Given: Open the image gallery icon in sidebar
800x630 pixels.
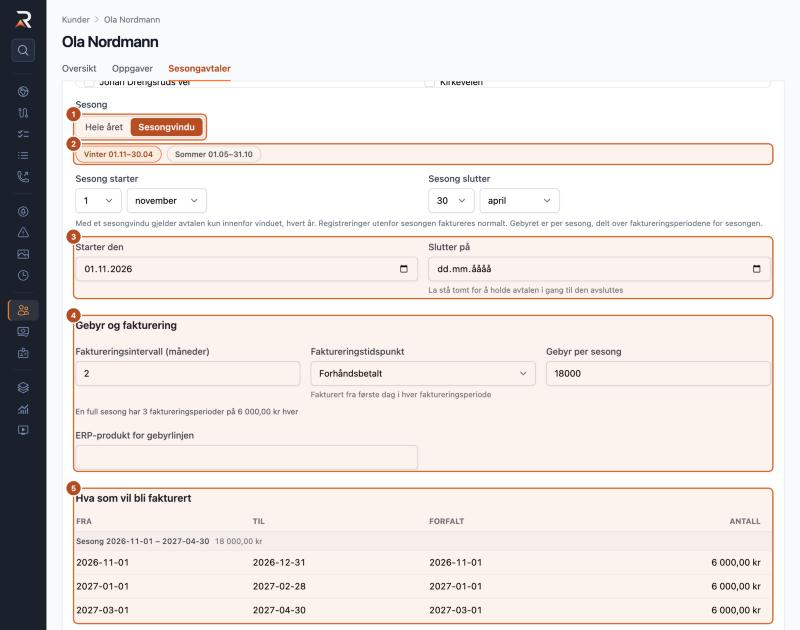Looking at the screenshot, I should pyautogui.click(x=23, y=254).
